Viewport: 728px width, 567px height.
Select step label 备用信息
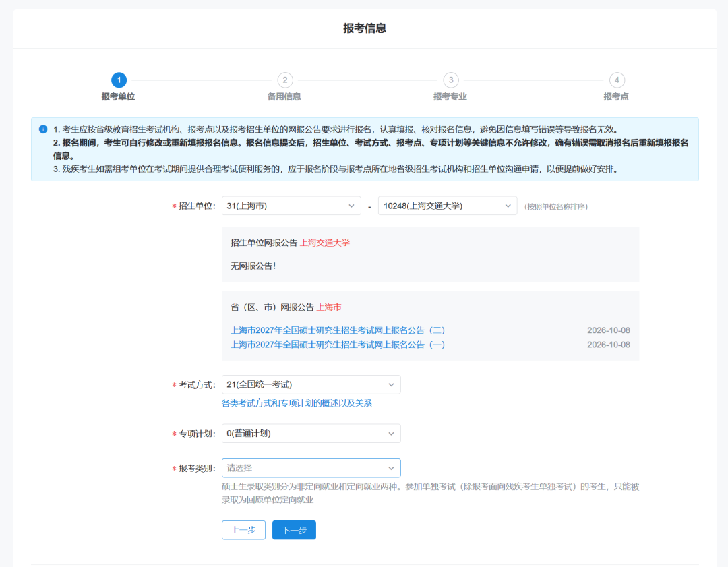284,96
